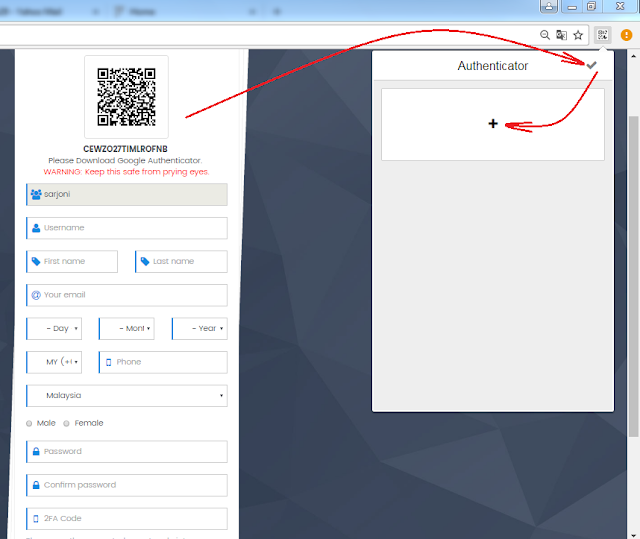Bookmark this page with the star icon
The image size is (640, 539).
point(578,35)
